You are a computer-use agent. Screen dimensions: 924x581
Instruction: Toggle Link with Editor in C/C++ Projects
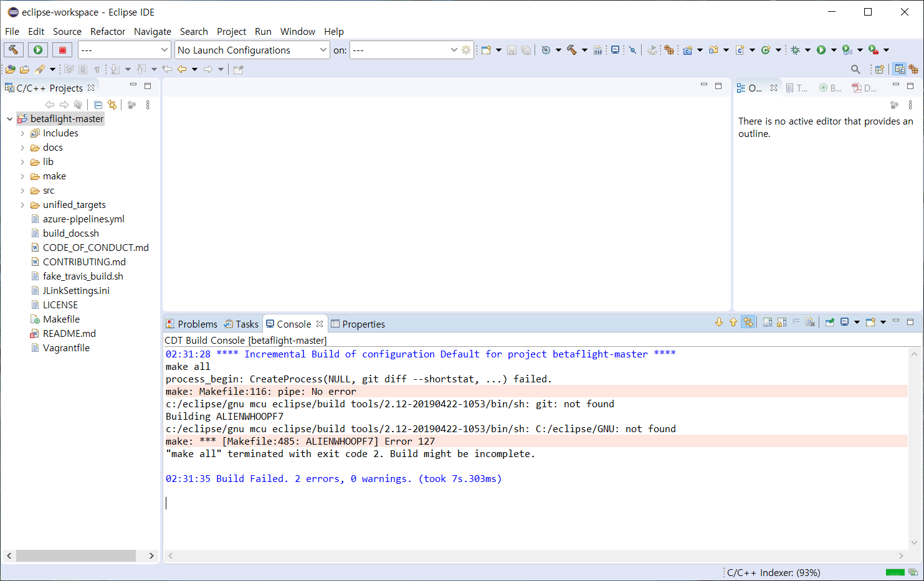tap(112, 105)
